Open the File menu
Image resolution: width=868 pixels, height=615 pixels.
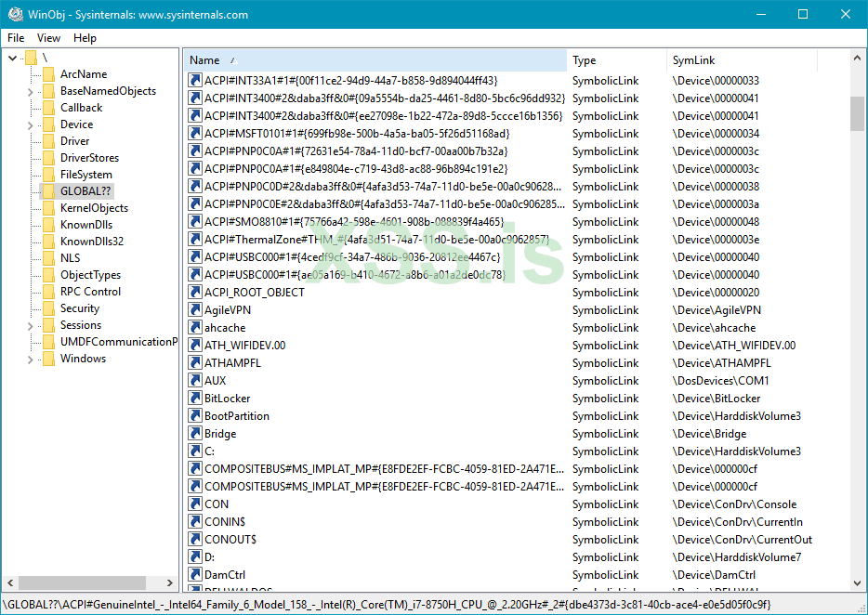pyautogui.click(x=16, y=38)
